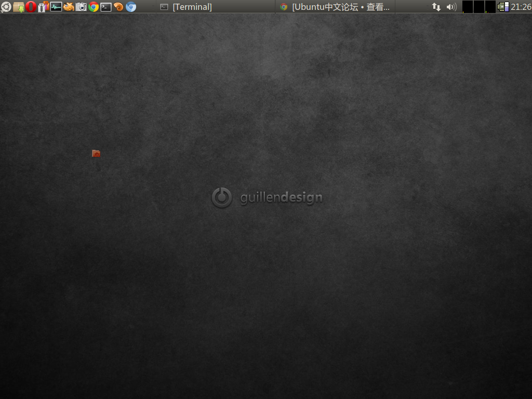532x399 pixels.
Task: Select the red folder icon on desktop
Action: pos(96,154)
